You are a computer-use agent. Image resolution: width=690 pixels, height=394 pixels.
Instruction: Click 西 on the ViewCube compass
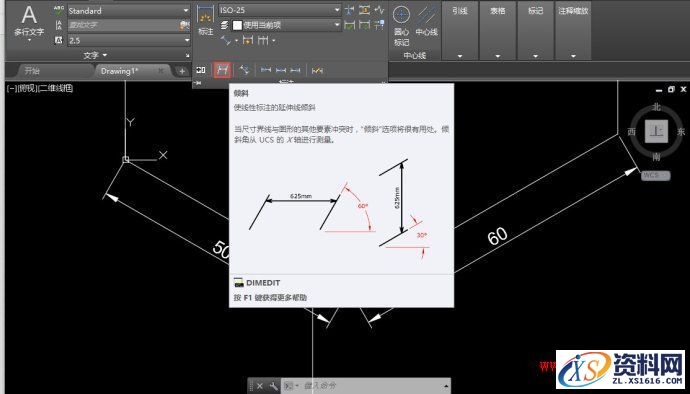[631, 132]
